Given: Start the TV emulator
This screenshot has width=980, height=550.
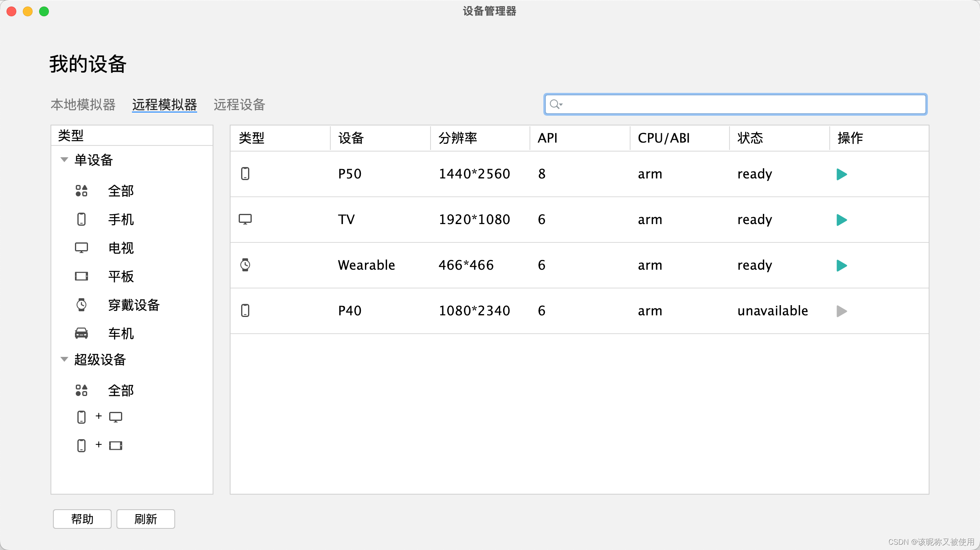Looking at the screenshot, I should (x=842, y=220).
